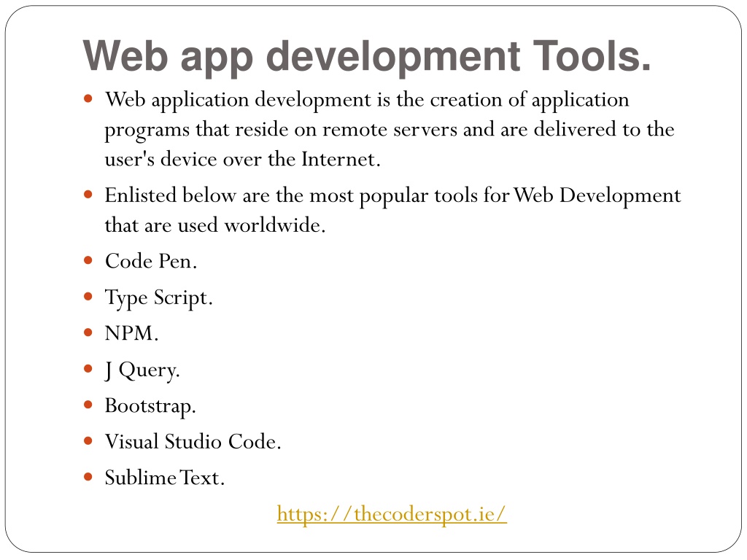This screenshot has height=560, width=747.
Task: Select the 'Bootstrap.' list entry
Action: pyautogui.click(x=150, y=406)
